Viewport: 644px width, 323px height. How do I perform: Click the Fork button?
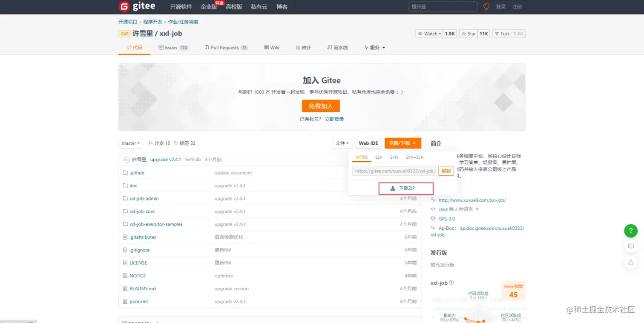point(503,34)
